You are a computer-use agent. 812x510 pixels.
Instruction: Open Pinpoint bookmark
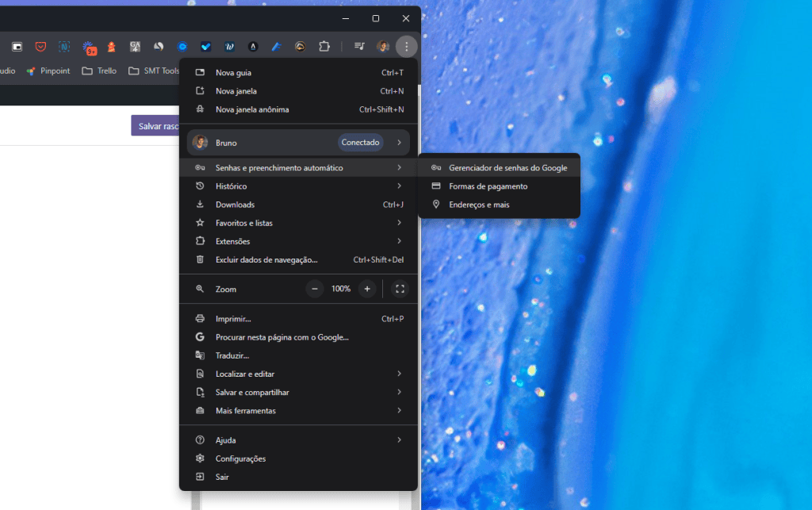(x=48, y=71)
